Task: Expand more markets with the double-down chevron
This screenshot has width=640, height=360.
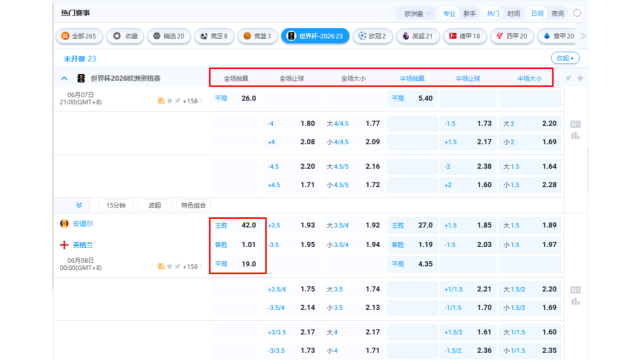Action: point(79,205)
